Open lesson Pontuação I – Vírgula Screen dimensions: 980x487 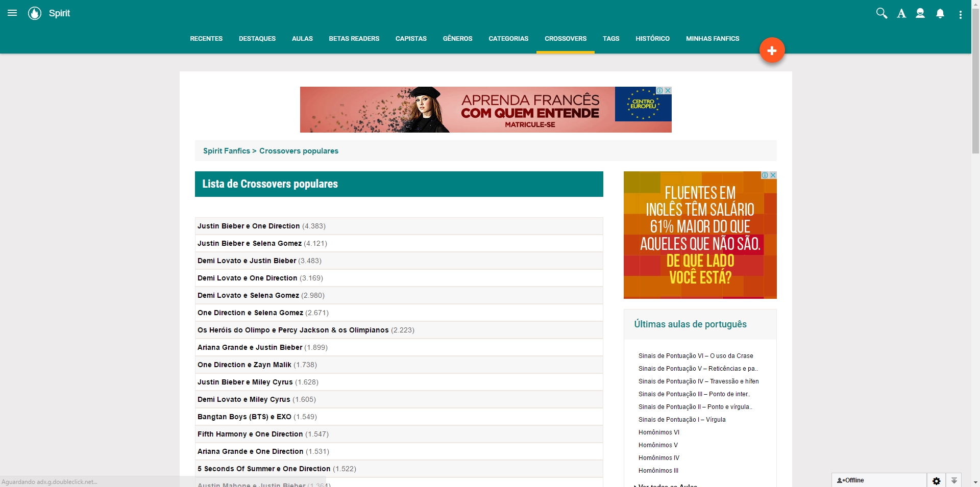coord(682,420)
